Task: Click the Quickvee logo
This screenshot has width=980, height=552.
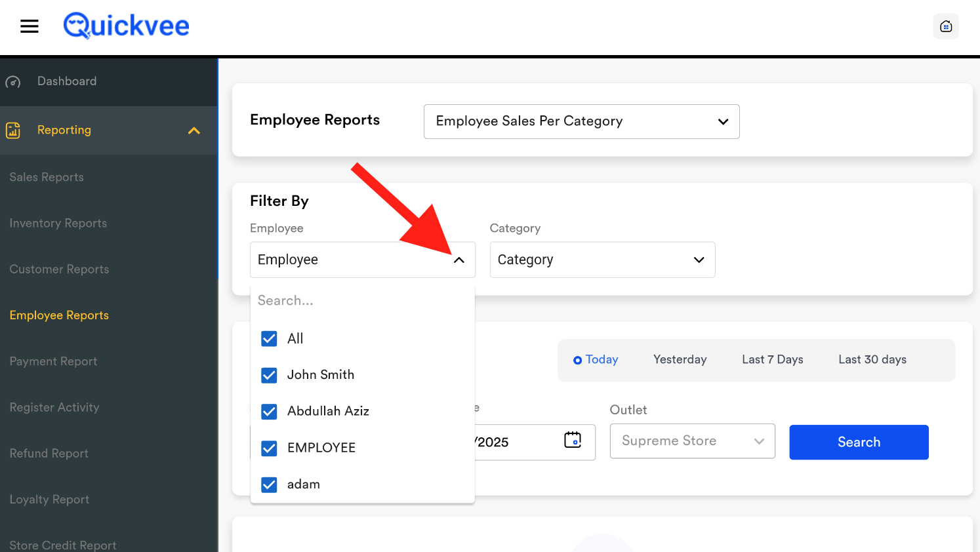Action: tap(126, 26)
